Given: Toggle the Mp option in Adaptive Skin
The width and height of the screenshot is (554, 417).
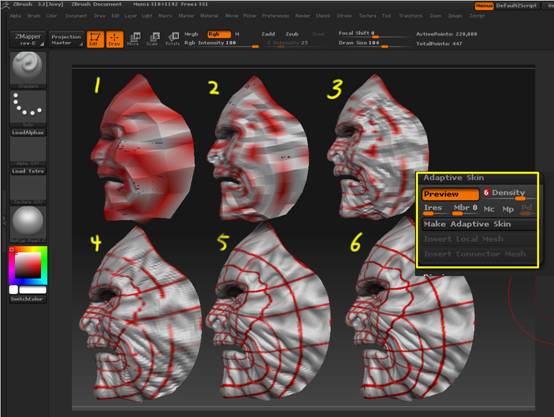Looking at the screenshot, I should tap(508, 209).
